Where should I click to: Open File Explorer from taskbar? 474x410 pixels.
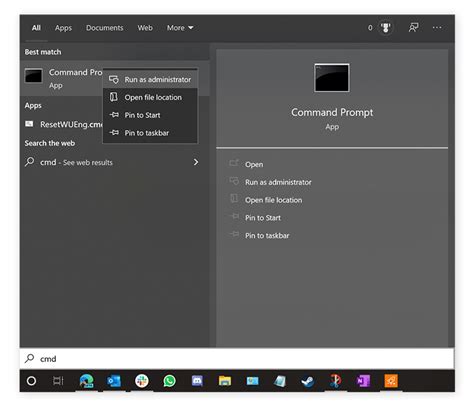[x=225, y=381]
